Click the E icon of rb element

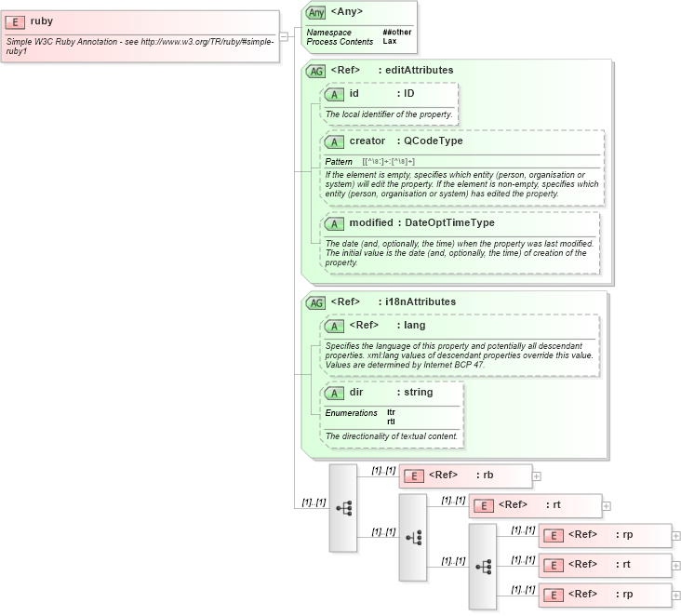click(414, 476)
